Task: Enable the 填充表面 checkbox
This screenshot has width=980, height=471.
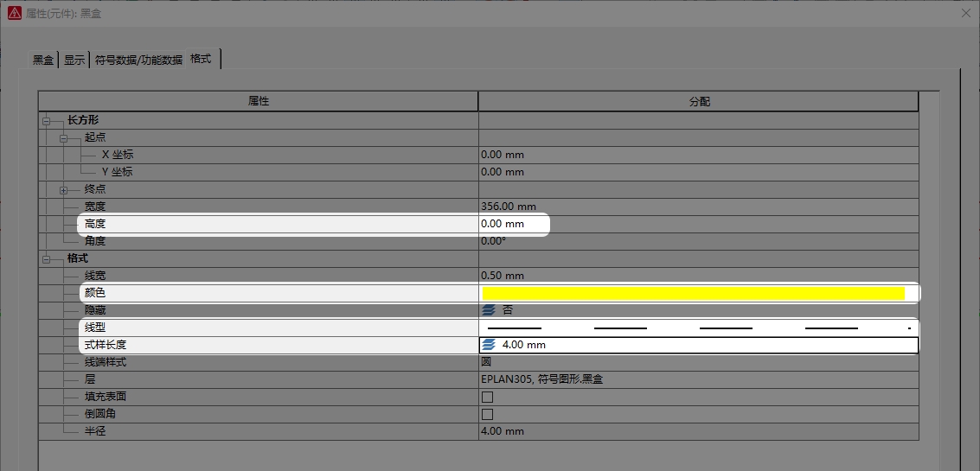Action: 487,397
